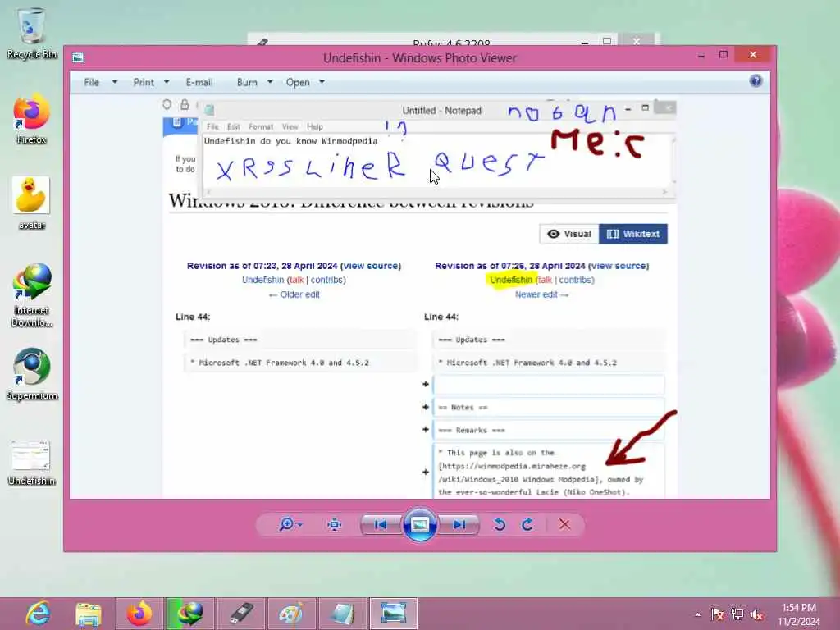Open File Explorer from taskbar
This screenshot has width=840, height=630.
coord(89,614)
